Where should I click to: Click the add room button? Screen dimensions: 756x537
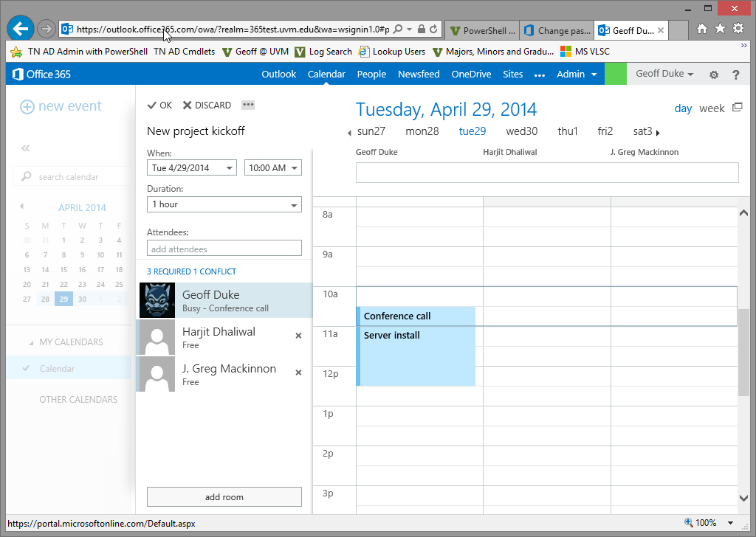pyautogui.click(x=224, y=496)
